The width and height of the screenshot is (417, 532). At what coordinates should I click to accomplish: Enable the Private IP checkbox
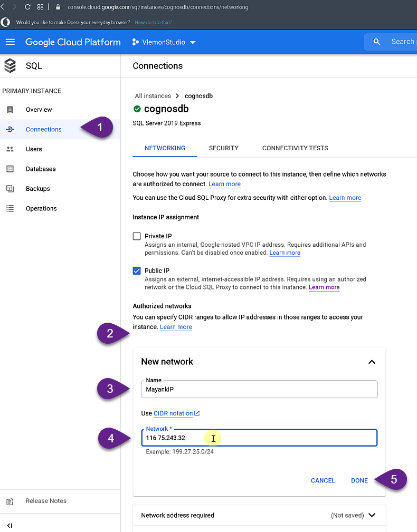coord(137,236)
